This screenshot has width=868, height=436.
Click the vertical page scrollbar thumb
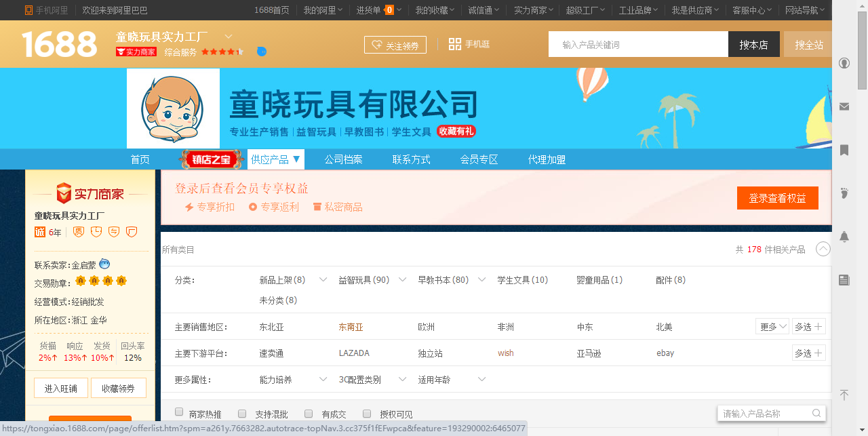click(x=862, y=49)
